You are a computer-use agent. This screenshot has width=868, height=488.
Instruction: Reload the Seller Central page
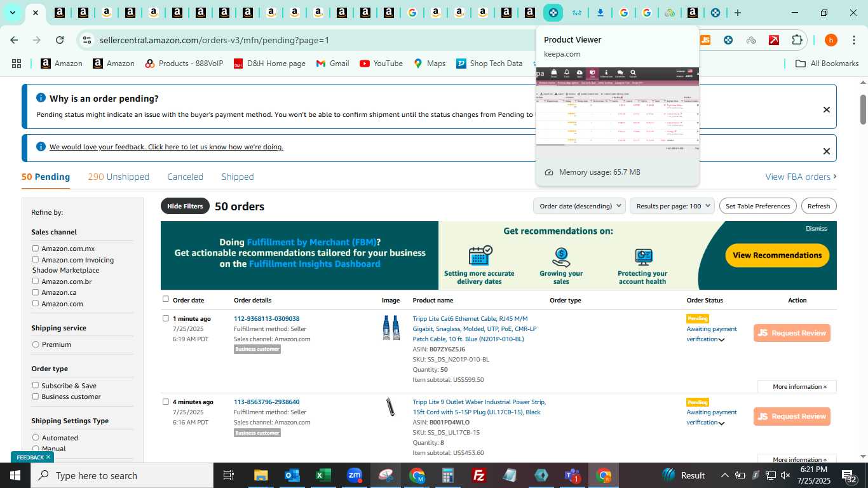click(x=60, y=40)
